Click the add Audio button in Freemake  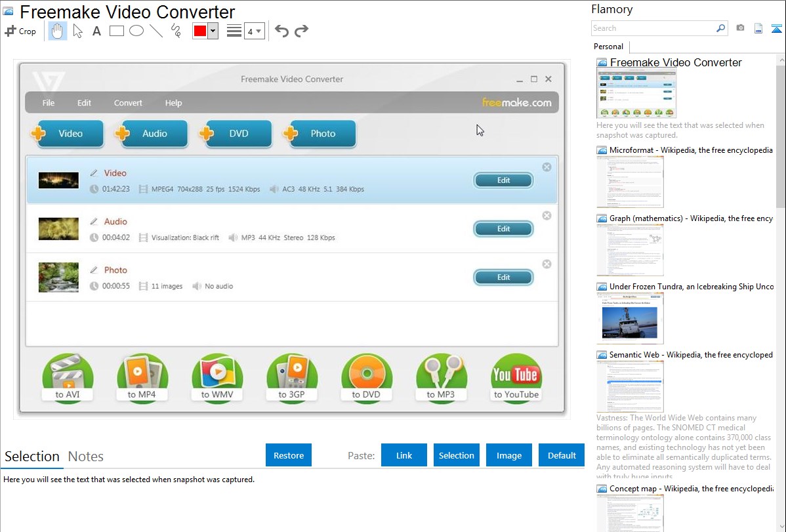[152, 134]
